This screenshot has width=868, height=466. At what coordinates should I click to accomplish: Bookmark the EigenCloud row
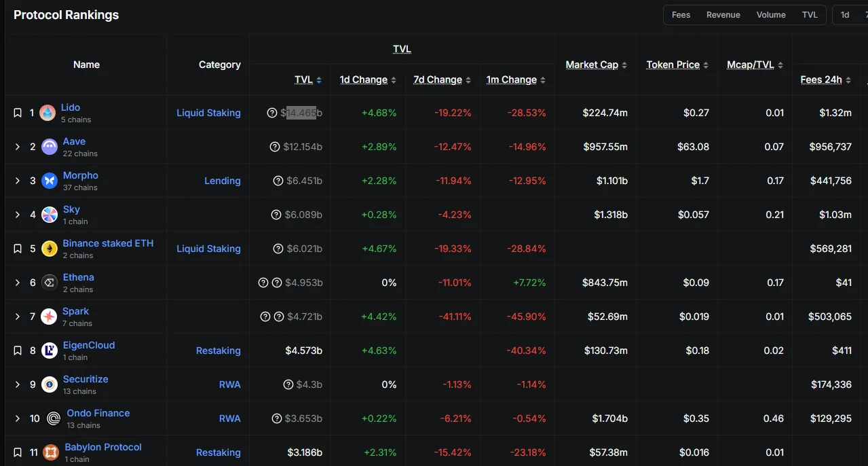(18, 351)
